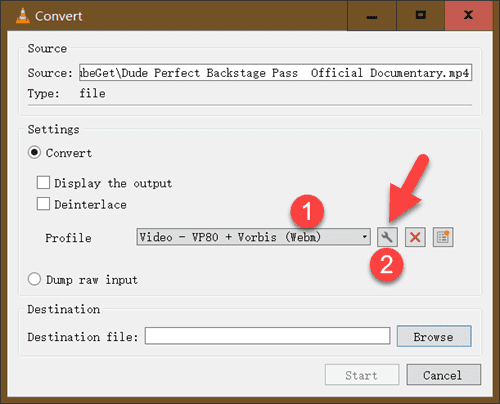The height and width of the screenshot is (404, 500).
Task: Close the Convert dialog
Action: (x=469, y=16)
